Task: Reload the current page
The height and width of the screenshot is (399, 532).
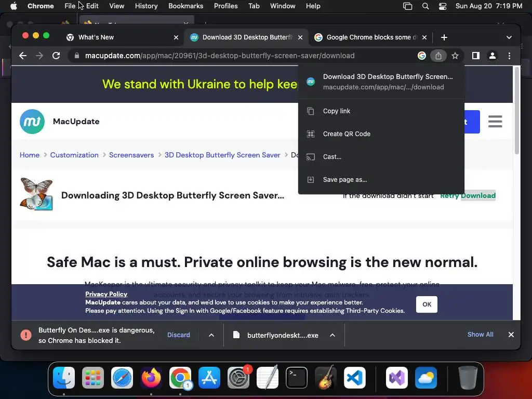Action: [x=56, y=56]
